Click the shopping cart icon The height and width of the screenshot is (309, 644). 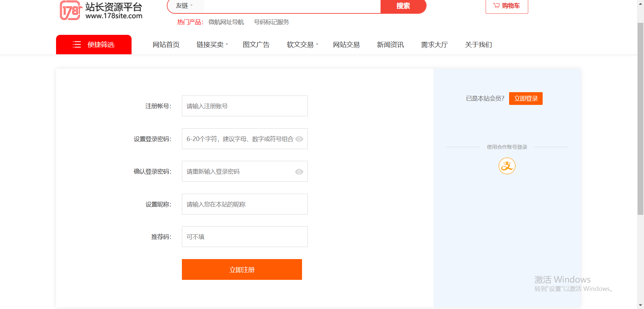(496, 6)
